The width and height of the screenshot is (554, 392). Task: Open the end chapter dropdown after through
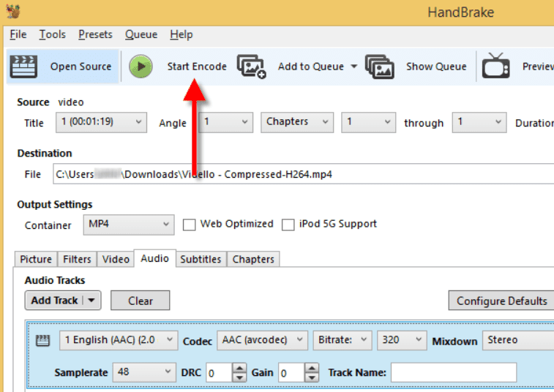(x=479, y=122)
